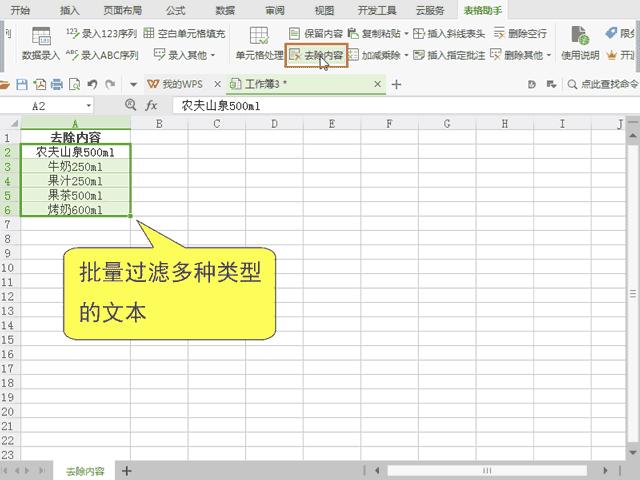Click the formula bar containing 农夫山泉500ml
640x480 pixels.
pos(404,106)
